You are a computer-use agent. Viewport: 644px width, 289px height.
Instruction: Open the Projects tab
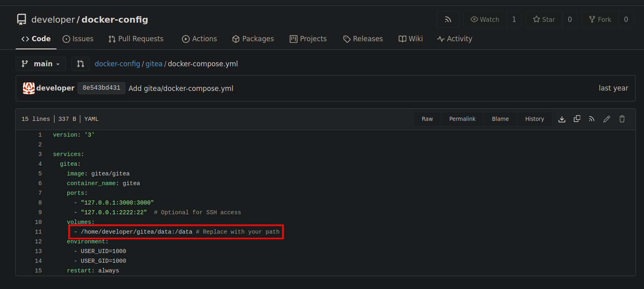308,39
